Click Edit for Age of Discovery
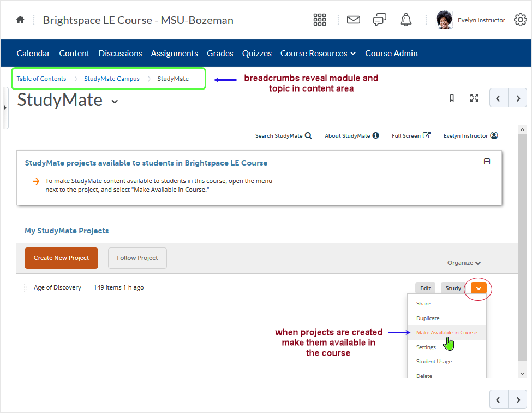This screenshot has width=532, height=413. [425, 288]
